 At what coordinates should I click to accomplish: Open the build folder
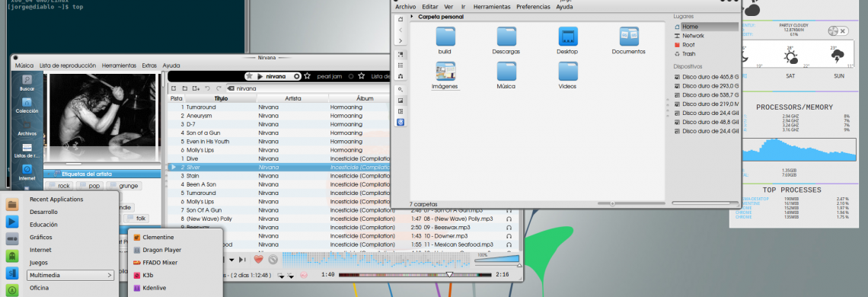click(x=445, y=40)
